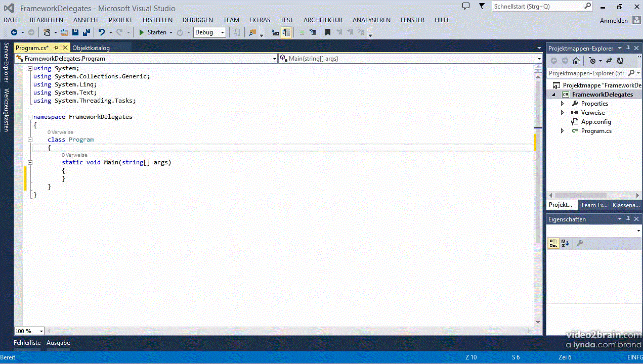Save Program.cs with the single disk icon
This screenshot has width=643, height=364.
(75, 32)
